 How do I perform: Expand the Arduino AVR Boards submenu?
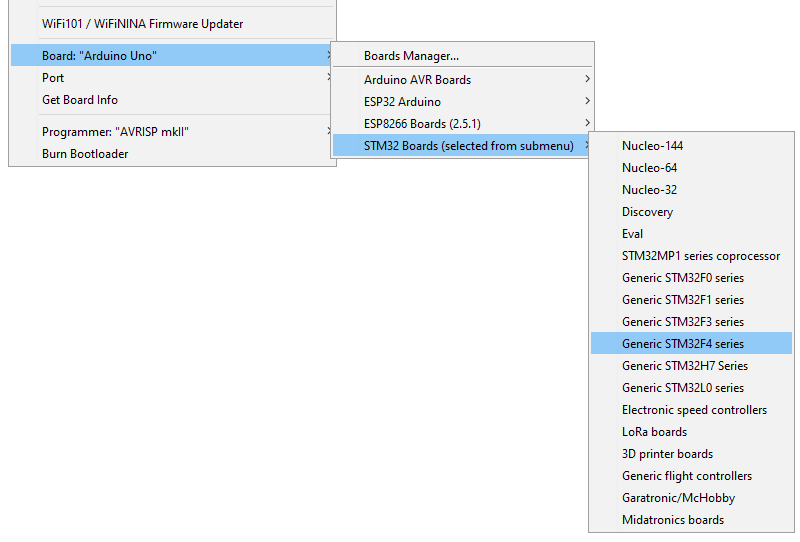point(462,80)
